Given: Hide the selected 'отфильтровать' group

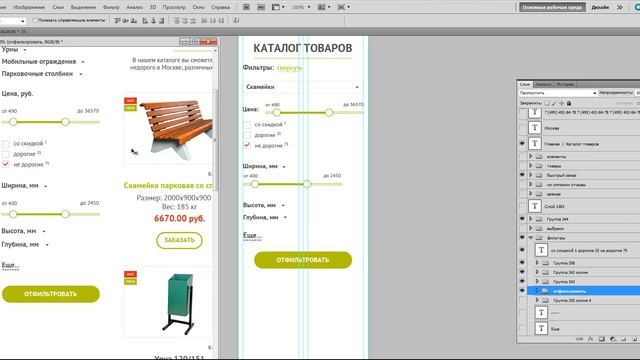Looking at the screenshot, I should pos(522,291).
